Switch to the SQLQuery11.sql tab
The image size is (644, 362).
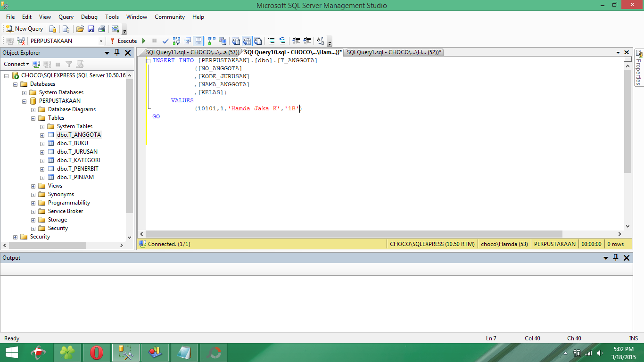coord(192,52)
